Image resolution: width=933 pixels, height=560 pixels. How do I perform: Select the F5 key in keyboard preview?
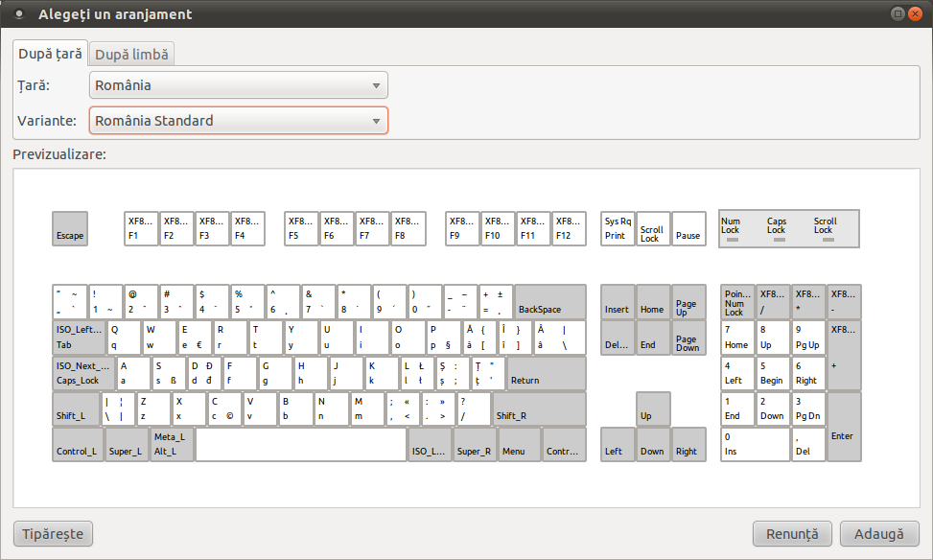[302, 228]
